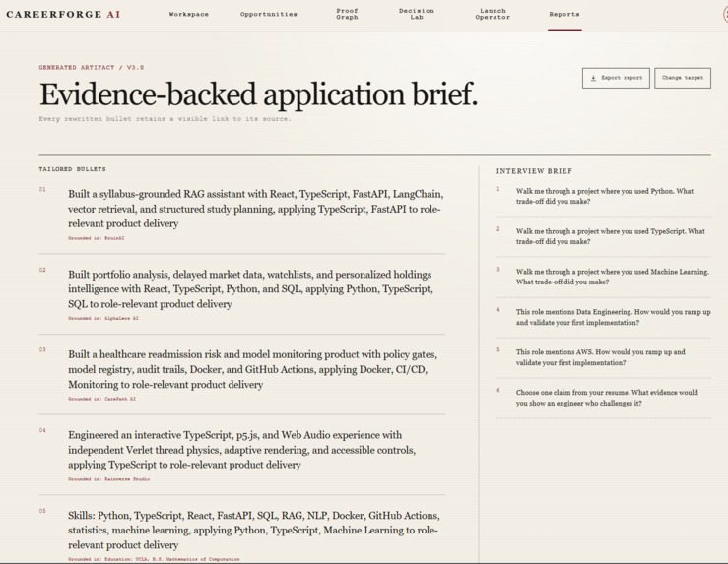
Task: Click source label 'Grounded in: AlphaLens AI'
Action: click(103, 318)
